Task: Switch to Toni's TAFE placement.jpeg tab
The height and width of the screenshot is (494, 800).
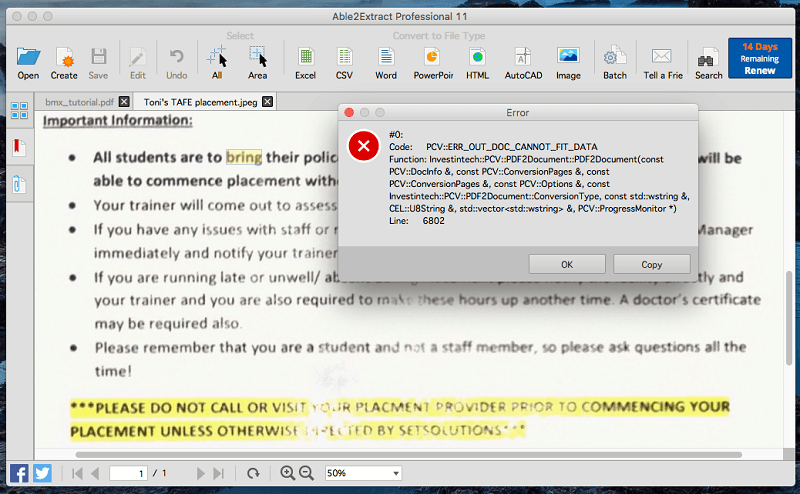Action: [200, 102]
